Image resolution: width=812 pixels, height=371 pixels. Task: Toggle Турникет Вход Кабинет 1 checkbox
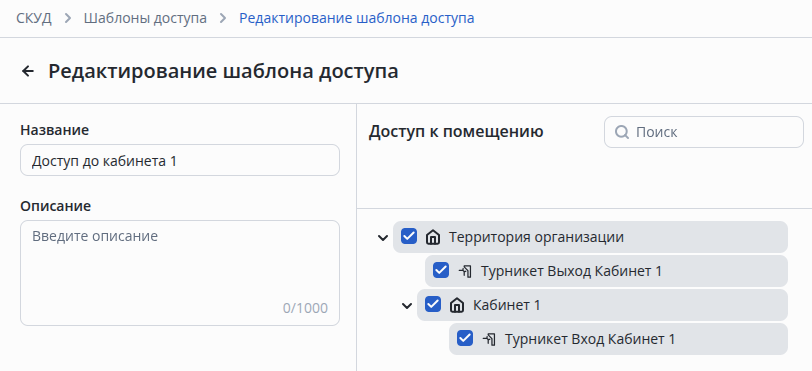click(465, 339)
